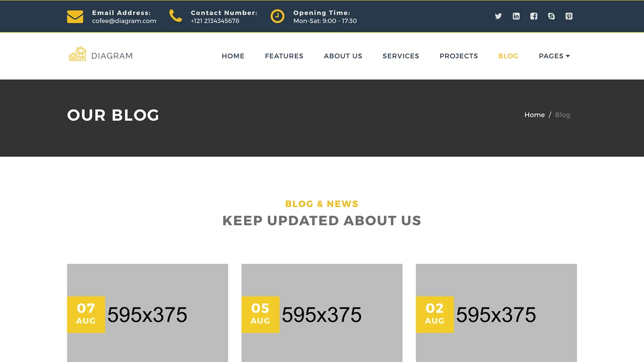Select the highlighted Blog menu item
644x362 pixels.
tap(508, 56)
